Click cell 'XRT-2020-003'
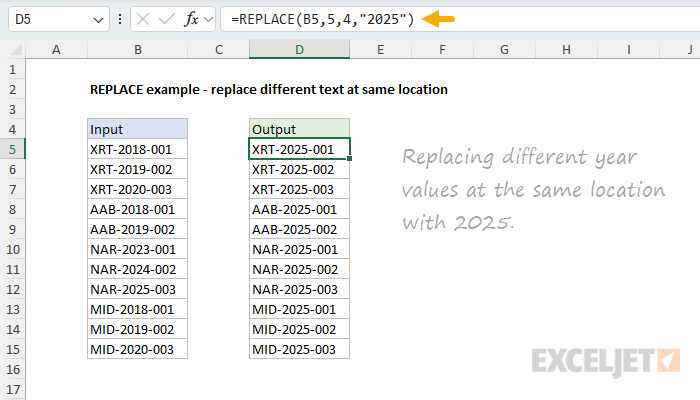700x400 pixels. (138, 189)
